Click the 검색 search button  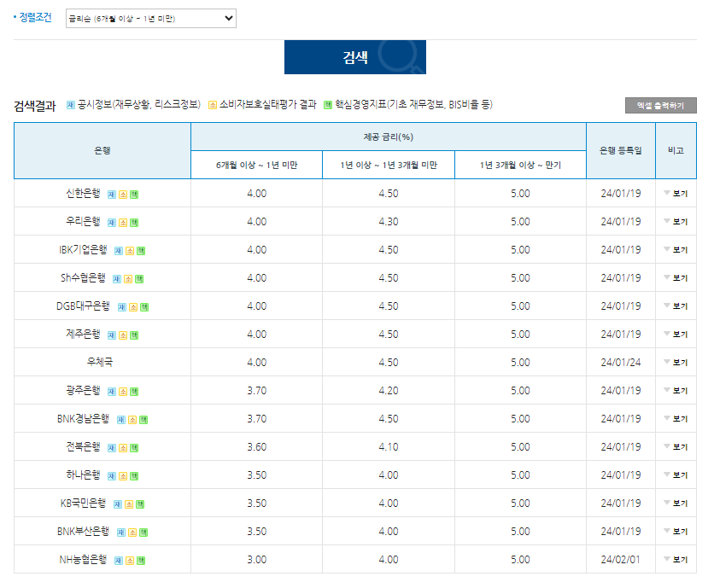click(x=354, y=55)
